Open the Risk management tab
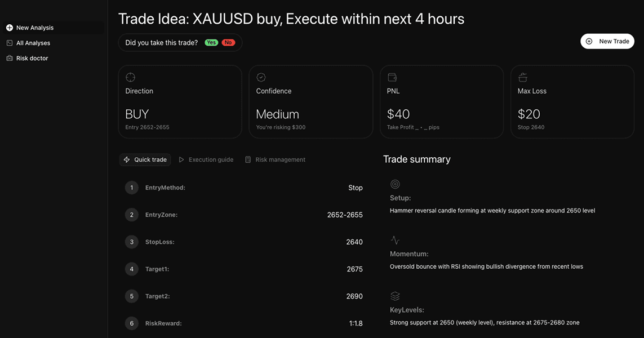Screen dimensions: 644x338 [x=275, y=160]
